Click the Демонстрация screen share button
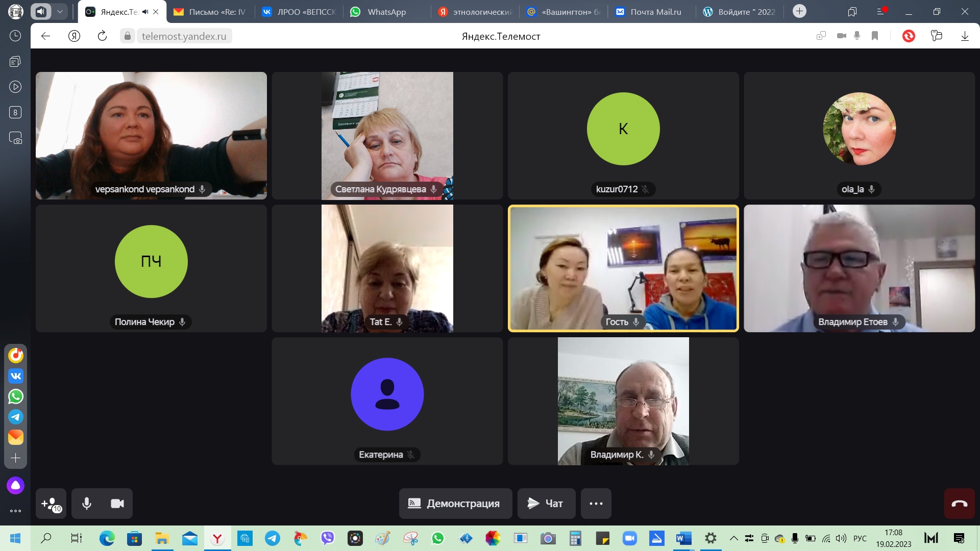Image resolution: width=980 pixels, height=551 pixels. pos(455,504)
